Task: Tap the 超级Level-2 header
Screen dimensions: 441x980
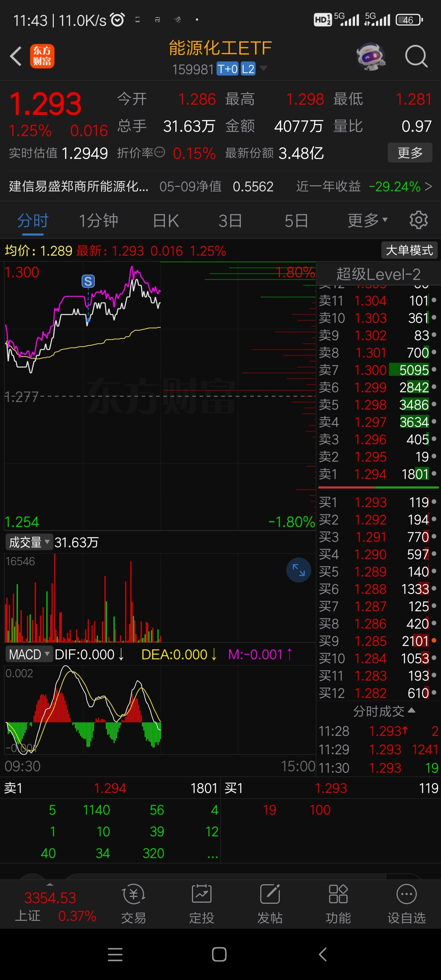Action: (x=378, y=274)
